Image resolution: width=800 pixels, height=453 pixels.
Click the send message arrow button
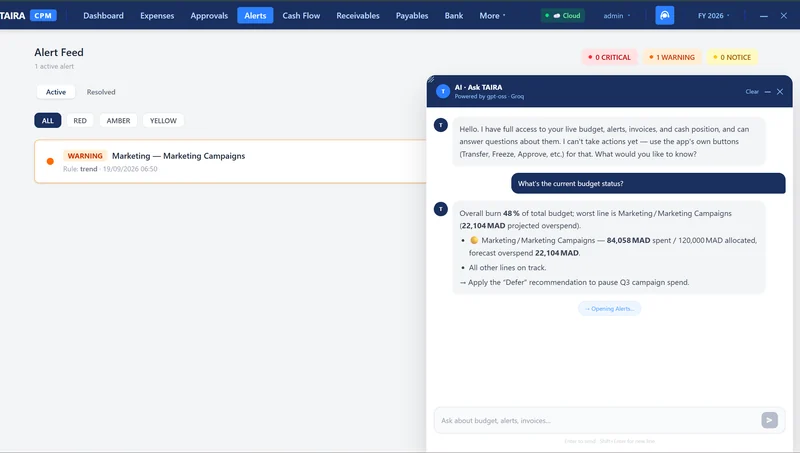click(769, 420)
